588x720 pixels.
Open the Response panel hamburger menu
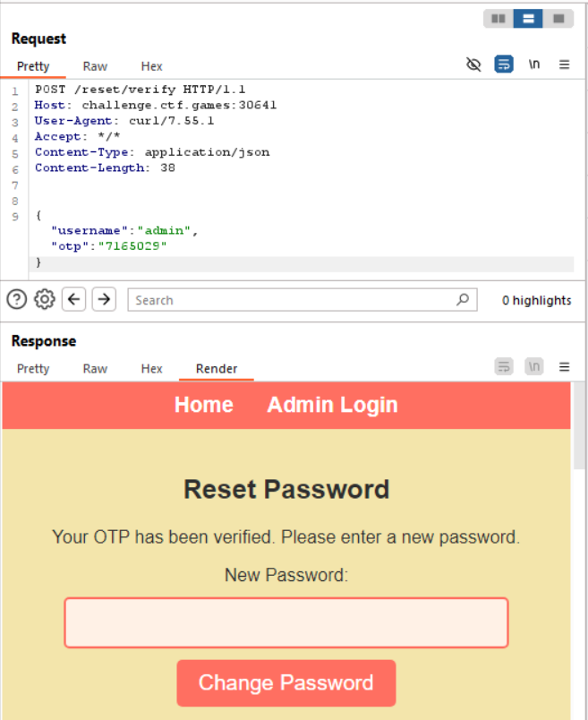[565, 367]
